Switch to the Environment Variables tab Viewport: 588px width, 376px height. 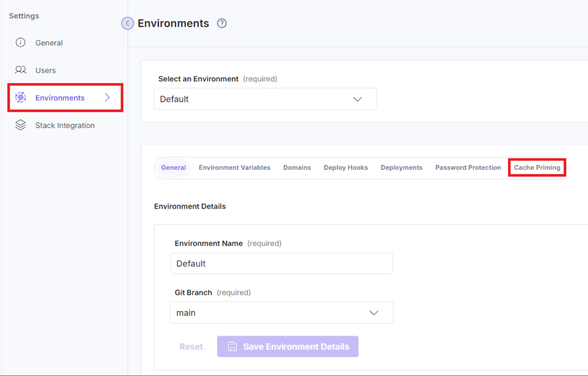234,168
